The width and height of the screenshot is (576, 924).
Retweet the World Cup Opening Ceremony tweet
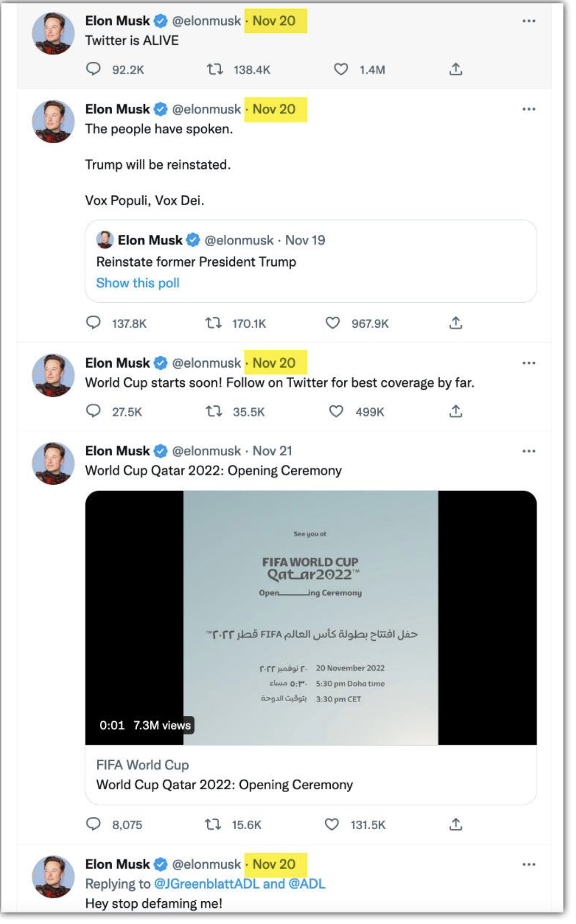213,824
